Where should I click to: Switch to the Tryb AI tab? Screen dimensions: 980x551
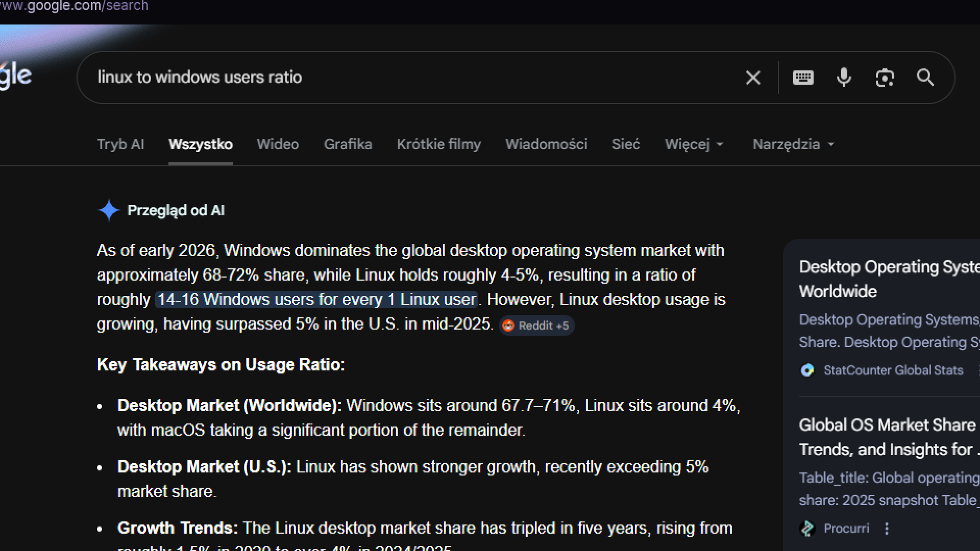[120, 144]
